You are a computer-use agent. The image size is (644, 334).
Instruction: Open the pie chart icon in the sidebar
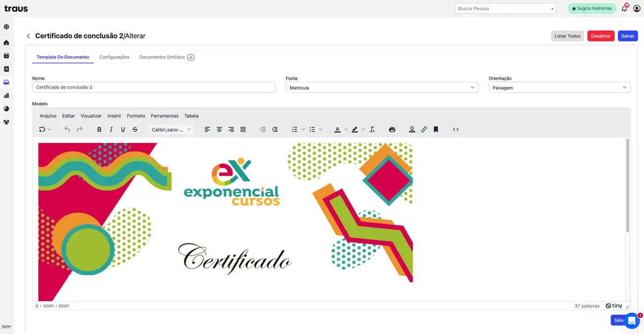[x=6, y=108]
